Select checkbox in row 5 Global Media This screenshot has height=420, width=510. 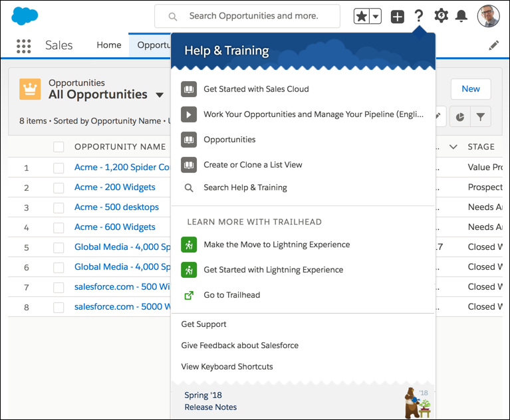pos(59,248)
